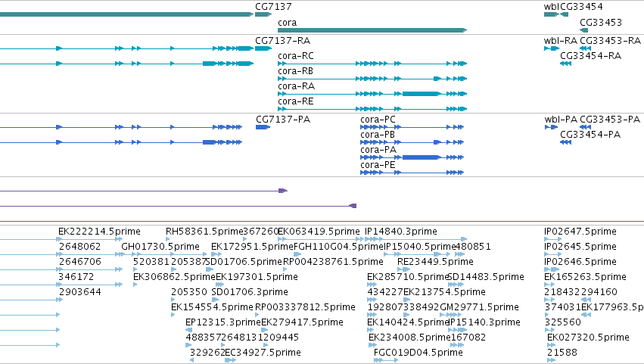644x364 pixels.
Task: Click the large exon of cora-RA
Action: coord(421,94)
